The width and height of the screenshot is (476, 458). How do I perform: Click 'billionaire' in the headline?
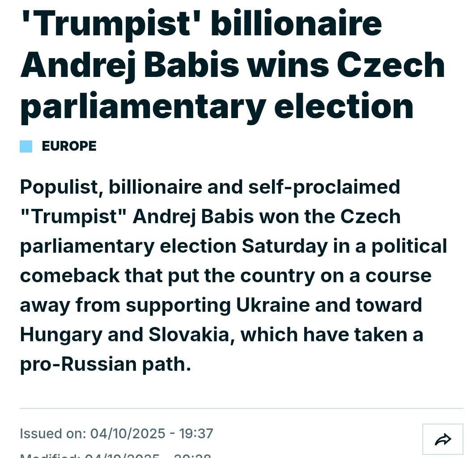click(296, 23)
